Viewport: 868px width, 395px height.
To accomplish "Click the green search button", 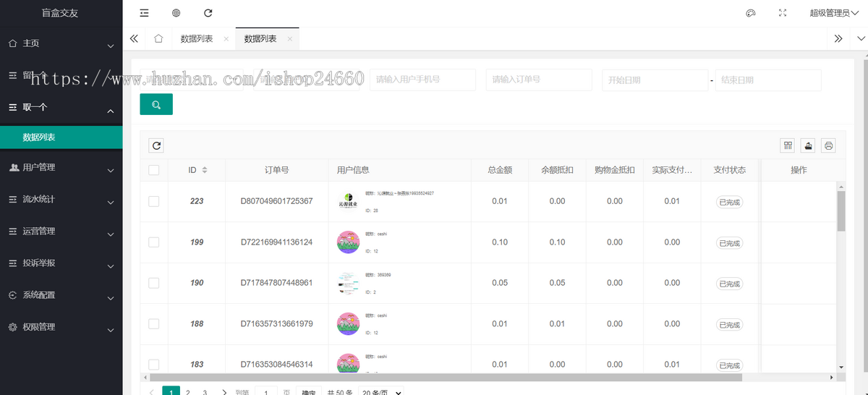I will 156,105.
